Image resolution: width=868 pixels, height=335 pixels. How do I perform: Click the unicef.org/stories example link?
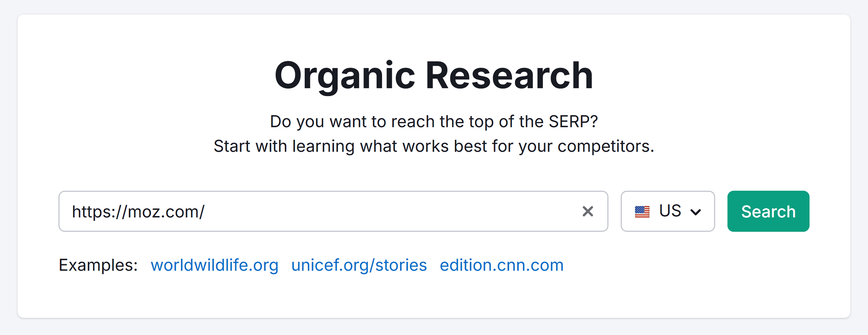359,265
